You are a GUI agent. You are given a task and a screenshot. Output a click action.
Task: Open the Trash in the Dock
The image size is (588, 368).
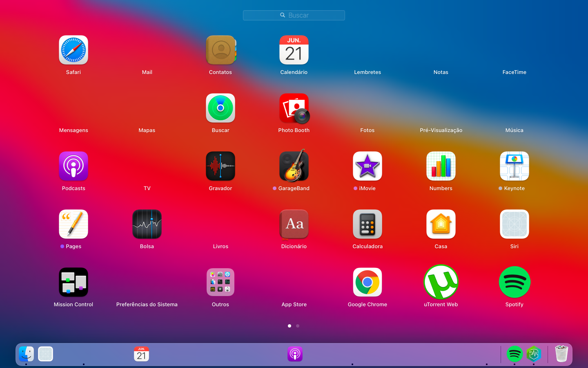coord(562,354)
